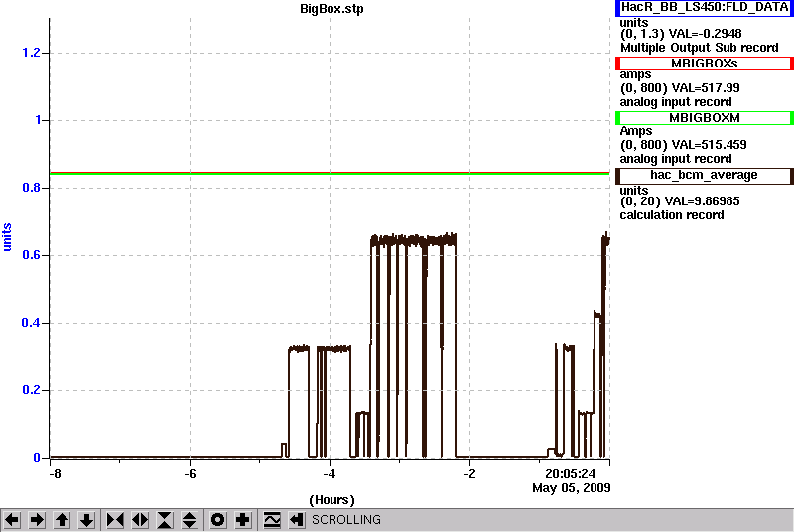Screen dimensions: 794x532
Task: Click the horizontal inward-triangles bowtie zoom icon
Action: coord(115,520)
